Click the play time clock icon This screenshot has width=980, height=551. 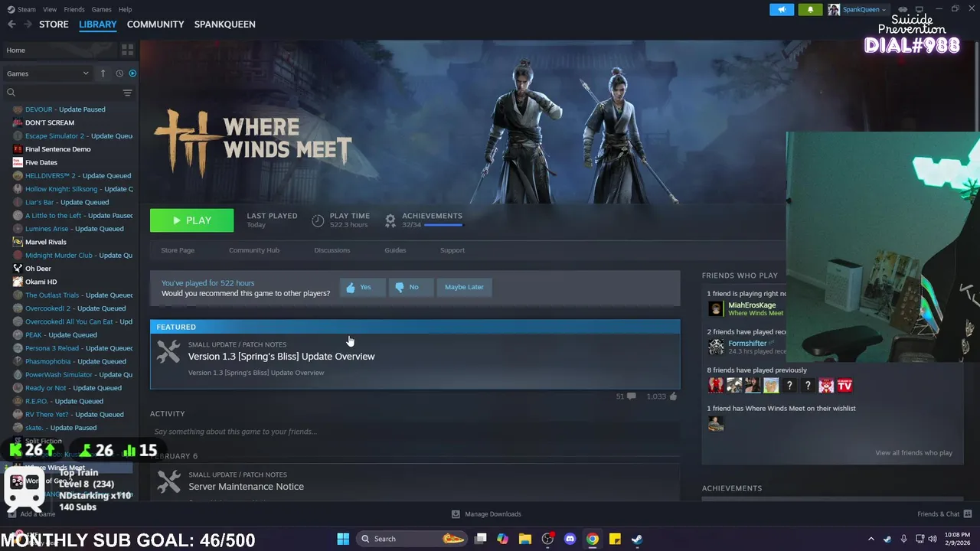coord(318,220)
